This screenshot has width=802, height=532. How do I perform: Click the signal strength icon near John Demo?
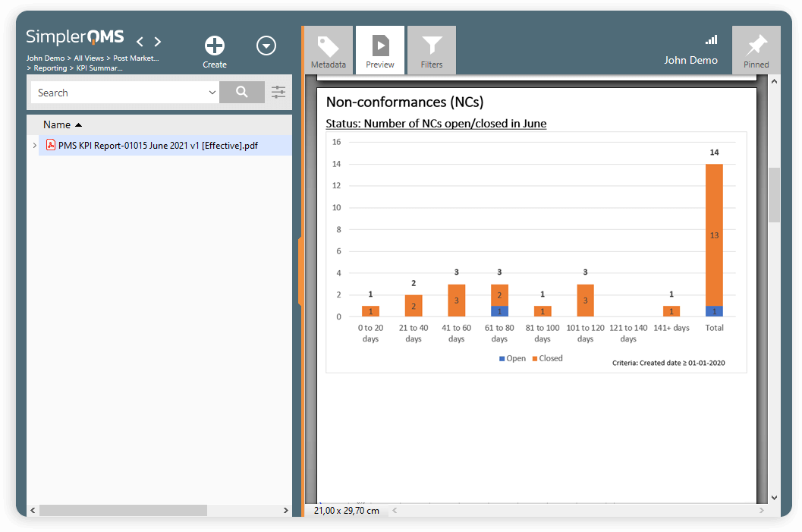click(x=711, y=39)
